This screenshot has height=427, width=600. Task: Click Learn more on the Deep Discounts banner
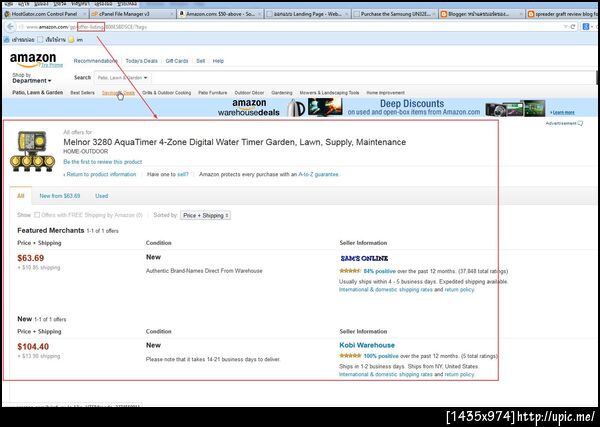562,112
